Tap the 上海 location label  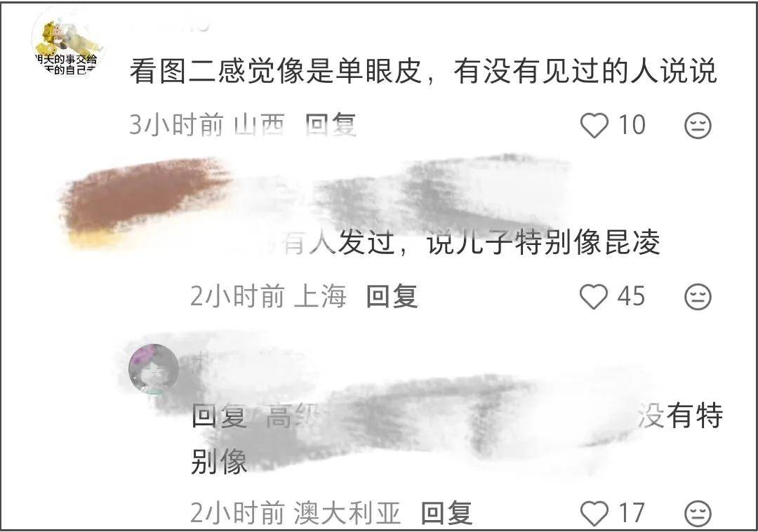click(321, 295)
